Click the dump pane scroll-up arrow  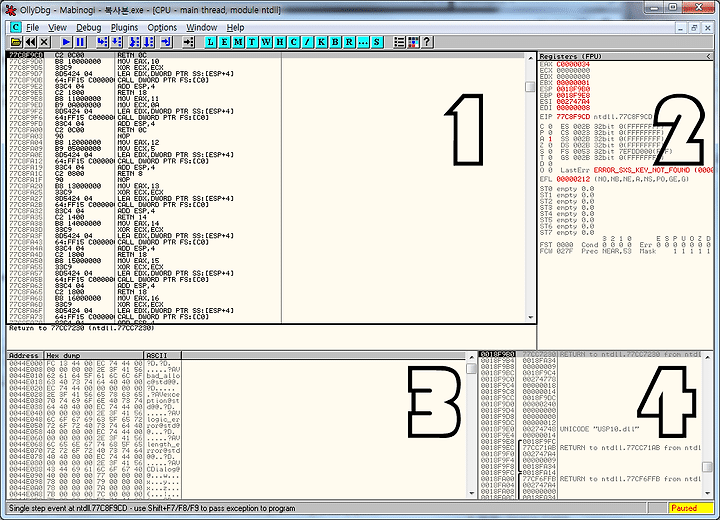click(472, 357)
